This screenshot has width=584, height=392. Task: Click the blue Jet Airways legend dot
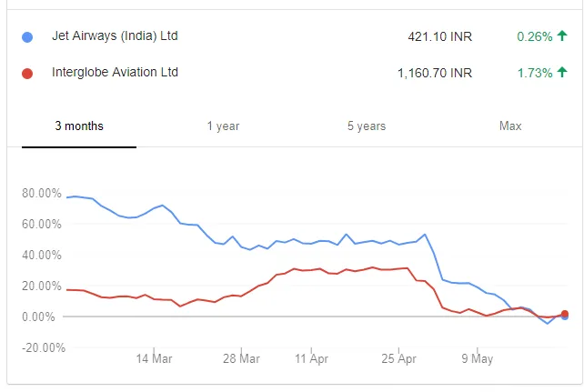[x=27, y=37]
